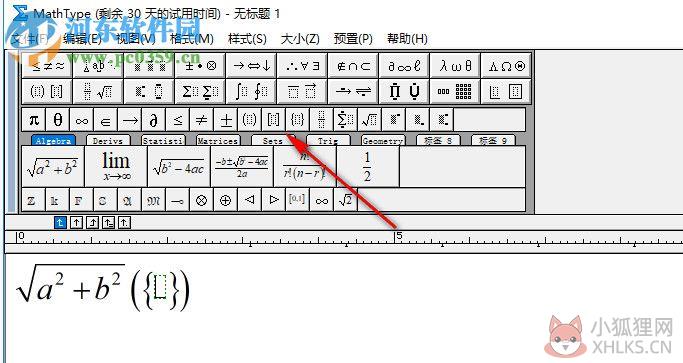
Task: Open the uppercase Greek palette (ΛΩΘ)
Action: pos(506,66)
